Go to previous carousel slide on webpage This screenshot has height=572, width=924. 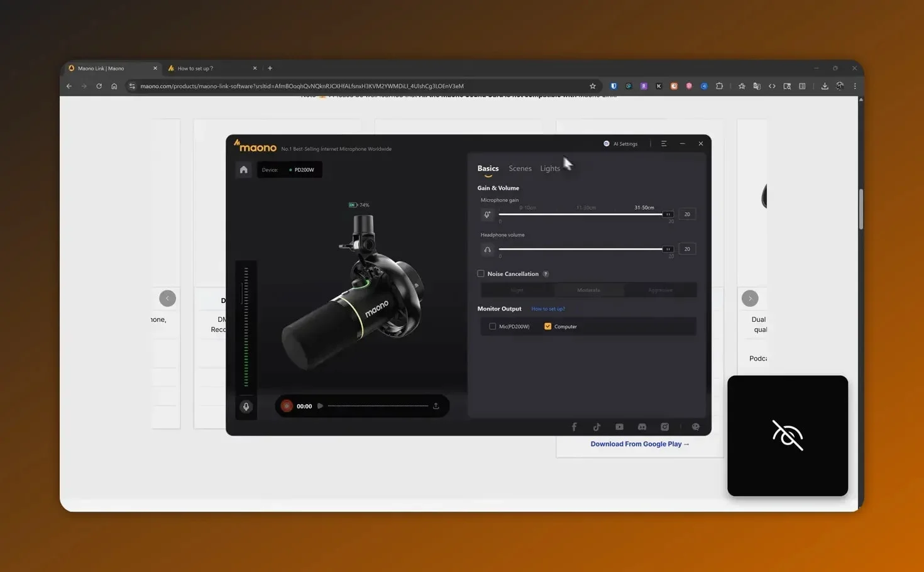(167, 299)
